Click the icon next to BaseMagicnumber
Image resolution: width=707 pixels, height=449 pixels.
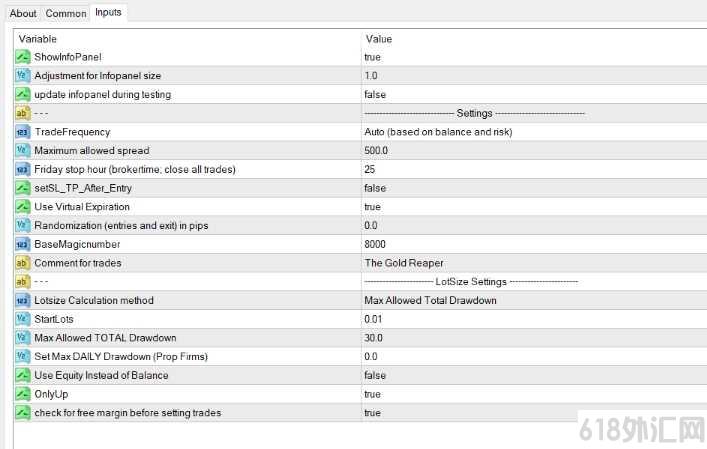[x=23, y=244]
